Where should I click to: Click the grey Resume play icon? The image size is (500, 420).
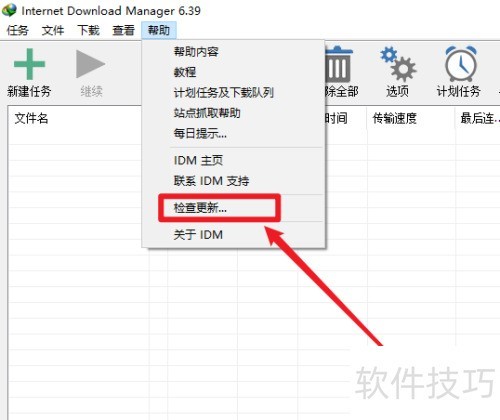coord(91,64)
